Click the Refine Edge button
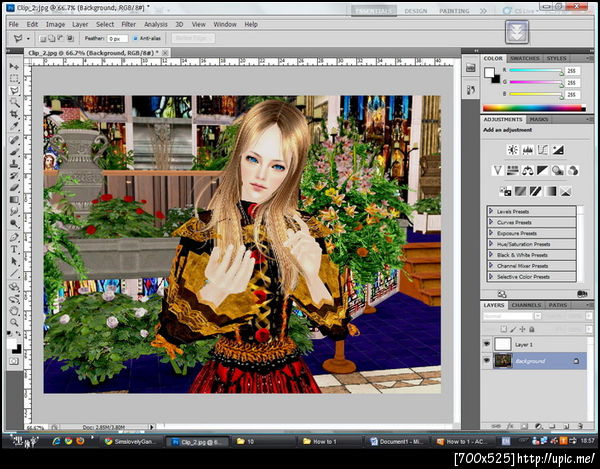Image resolution: width=600 pixels, height=469 pixels. 193,38
